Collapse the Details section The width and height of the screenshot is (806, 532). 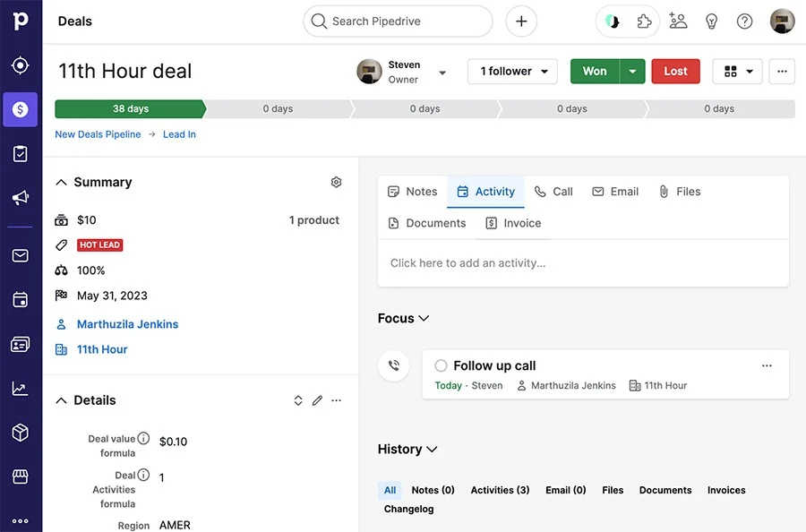click(61, 400)
